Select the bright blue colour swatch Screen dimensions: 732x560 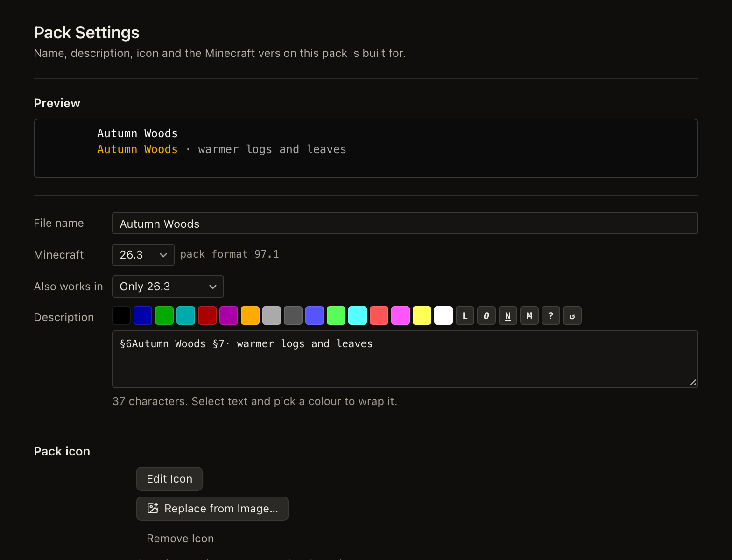tap(315, 315)
